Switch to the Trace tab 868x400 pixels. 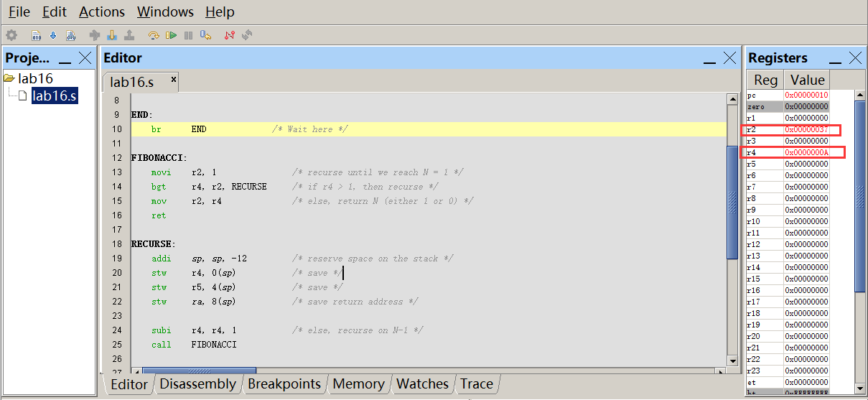tap(477, 384)
